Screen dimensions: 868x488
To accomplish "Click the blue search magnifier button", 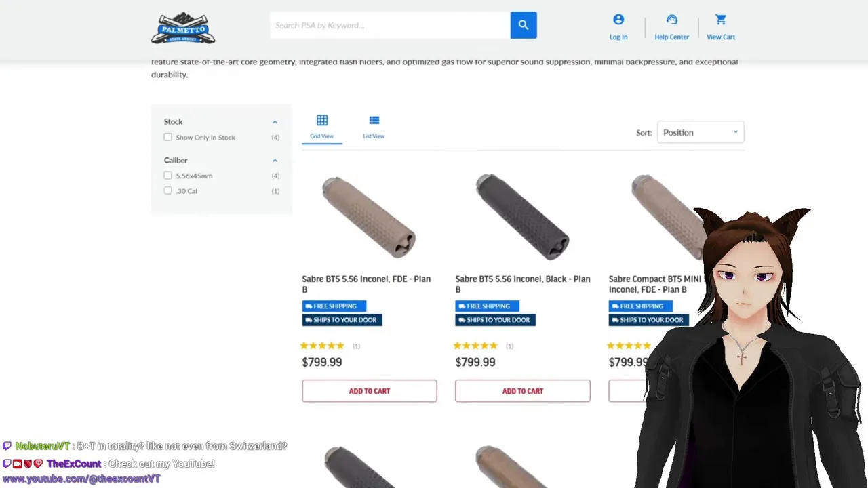I will pyautogui.click(x=524, y=25).
